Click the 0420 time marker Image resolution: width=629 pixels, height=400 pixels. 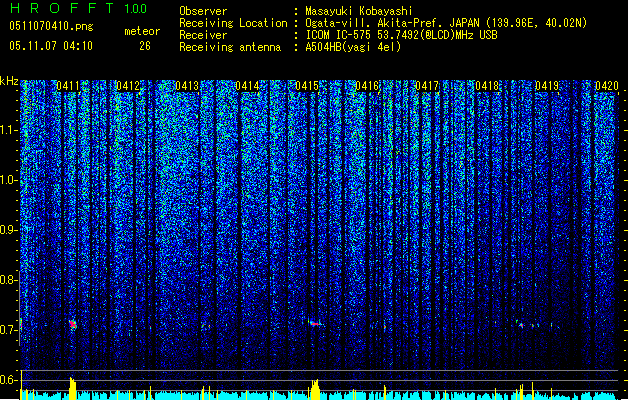607,86
